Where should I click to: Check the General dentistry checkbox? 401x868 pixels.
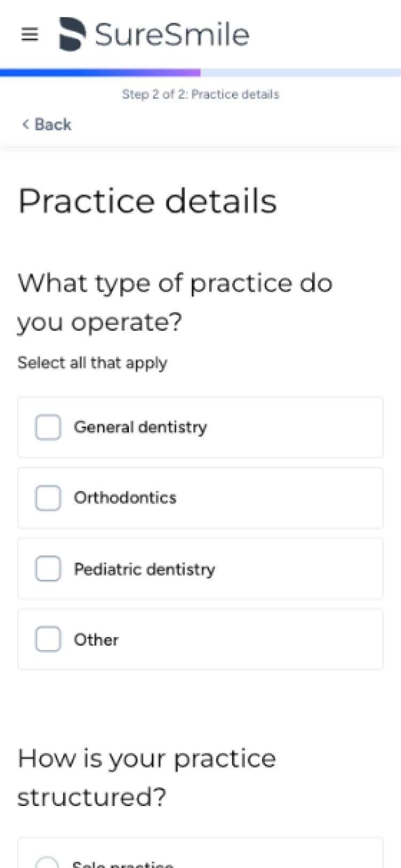pos(48,428)
